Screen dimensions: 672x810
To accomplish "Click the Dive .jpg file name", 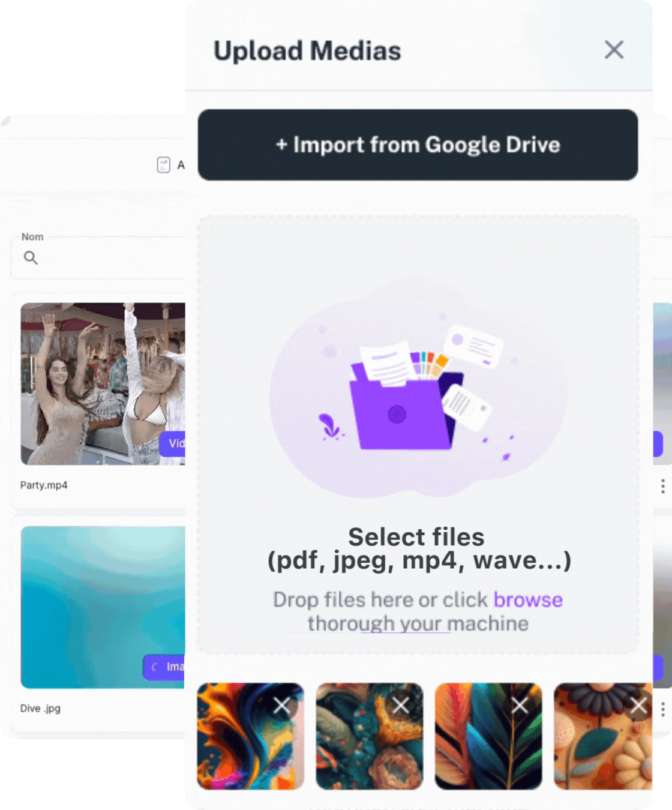I will [40, 708].
